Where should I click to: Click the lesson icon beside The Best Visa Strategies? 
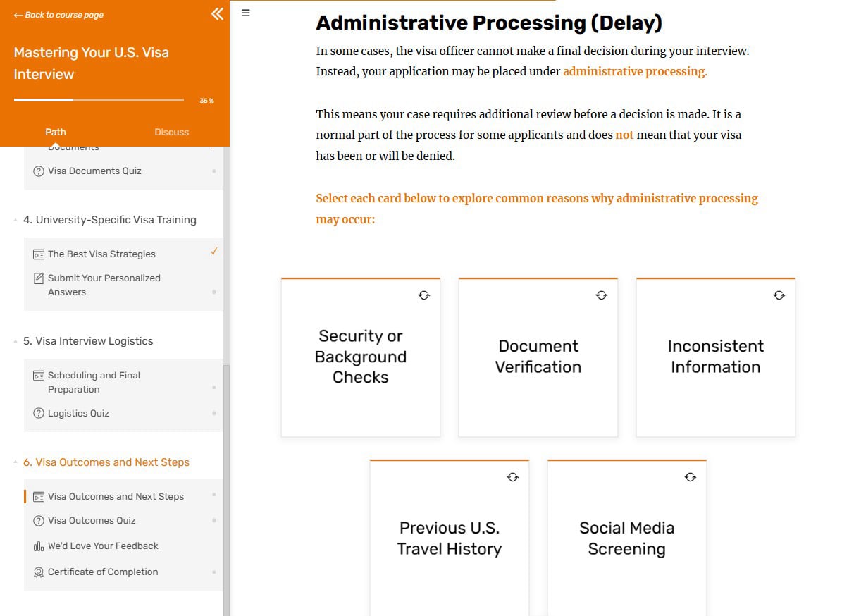[39, 254]
